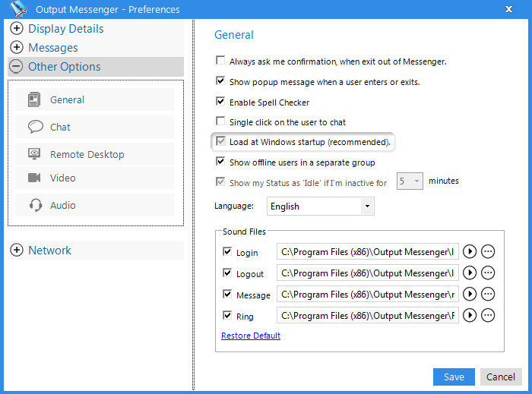The height and width of the screenshot is (394, 532).
Task: Click the Language: label
Action: coord(234,206)
